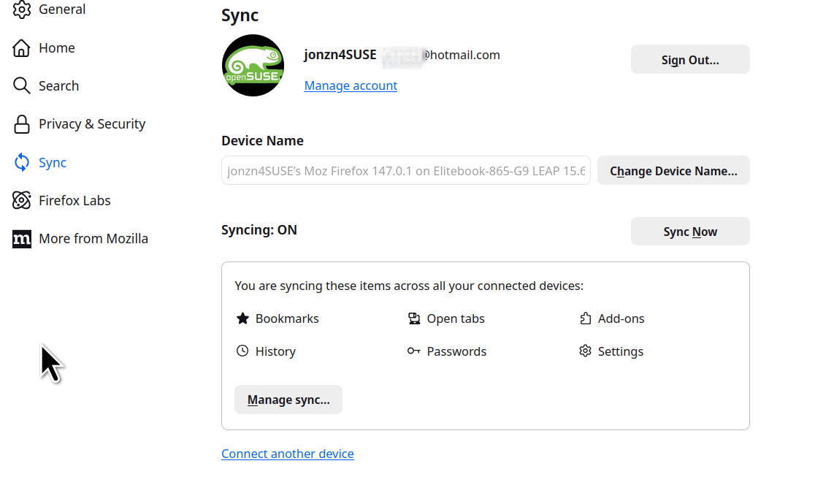Open the Firefox Labs section
Viewport: 815px width, 504px height.
[x=74, y=200]
